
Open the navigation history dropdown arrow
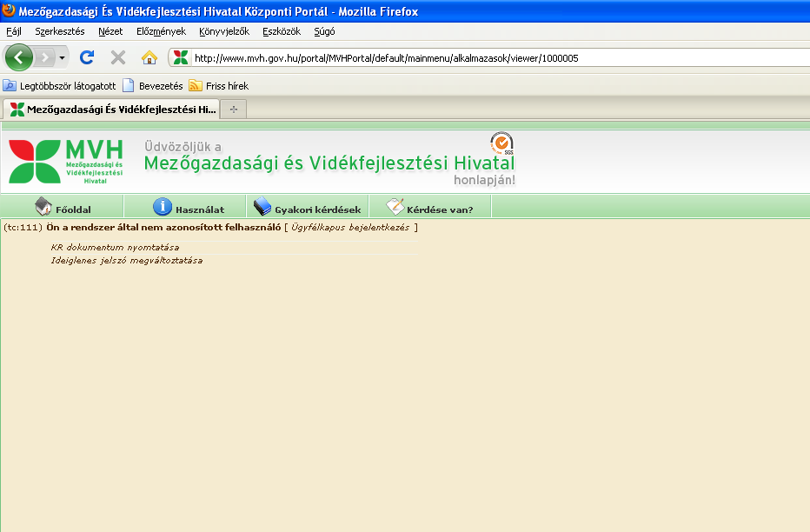62,57
